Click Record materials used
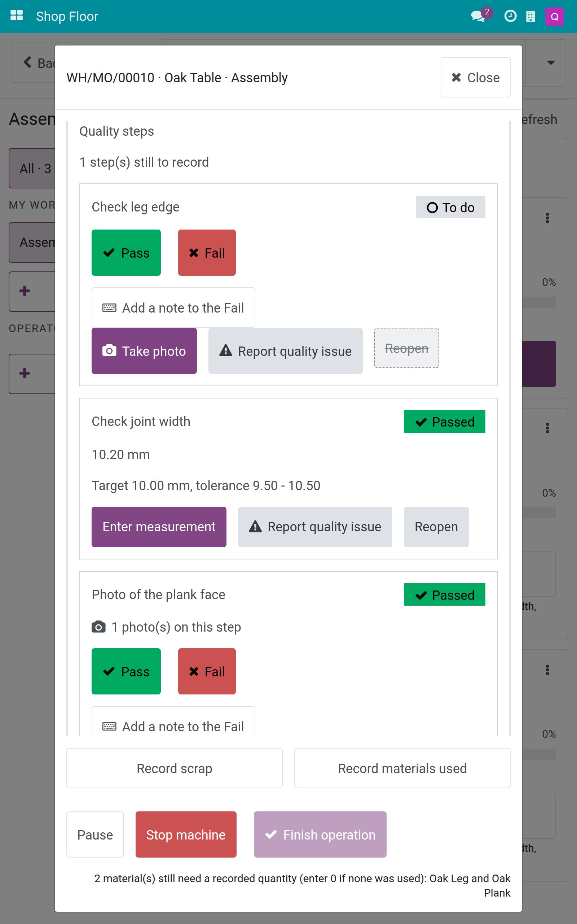The image size is (577, 924). 402,768
